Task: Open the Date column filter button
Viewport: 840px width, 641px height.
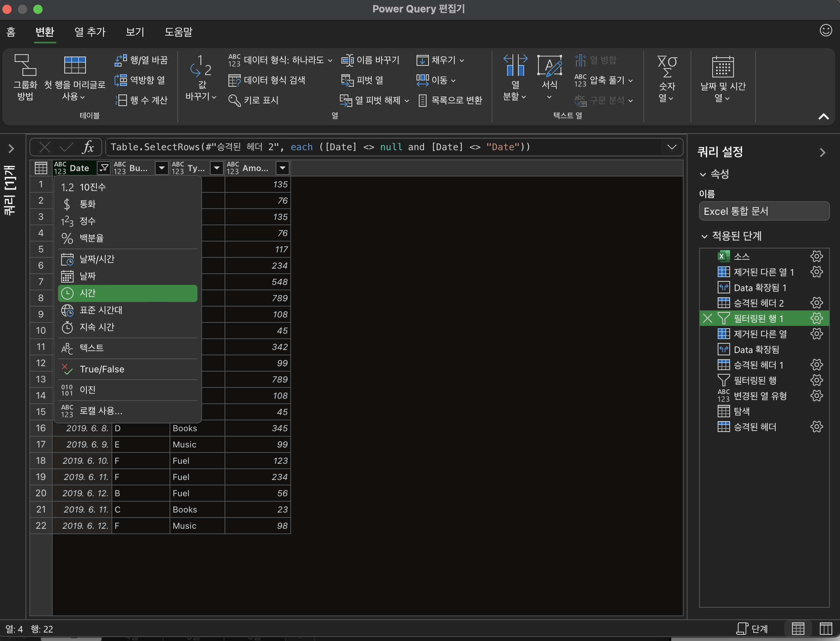Action: click(x=104, y=168)
